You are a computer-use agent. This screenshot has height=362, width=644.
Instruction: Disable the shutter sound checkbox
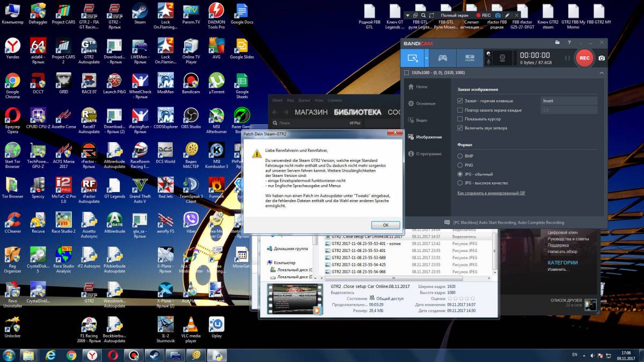pyautogui.click(x=460, y=128)
